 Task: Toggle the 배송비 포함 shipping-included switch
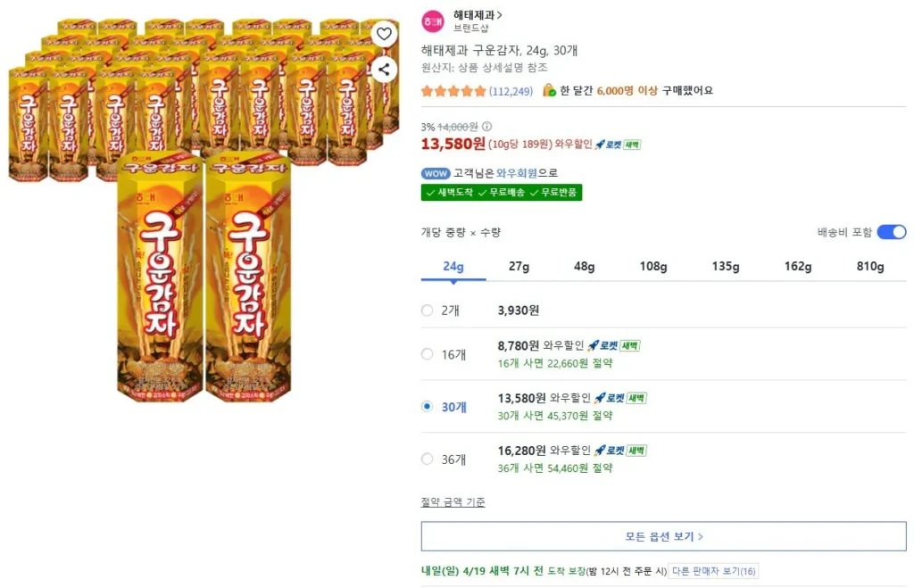click(x=892, y=231)
